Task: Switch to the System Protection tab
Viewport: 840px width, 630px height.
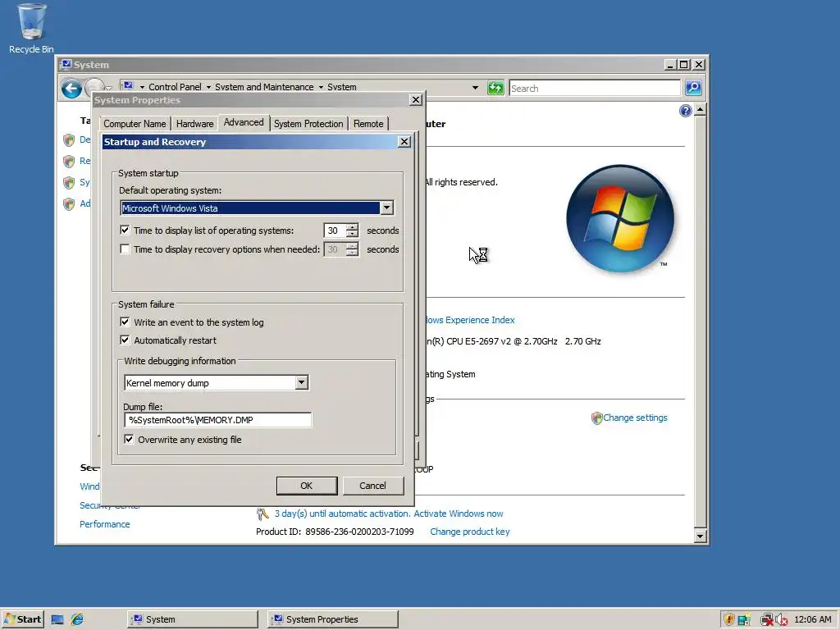Action: 308,124
